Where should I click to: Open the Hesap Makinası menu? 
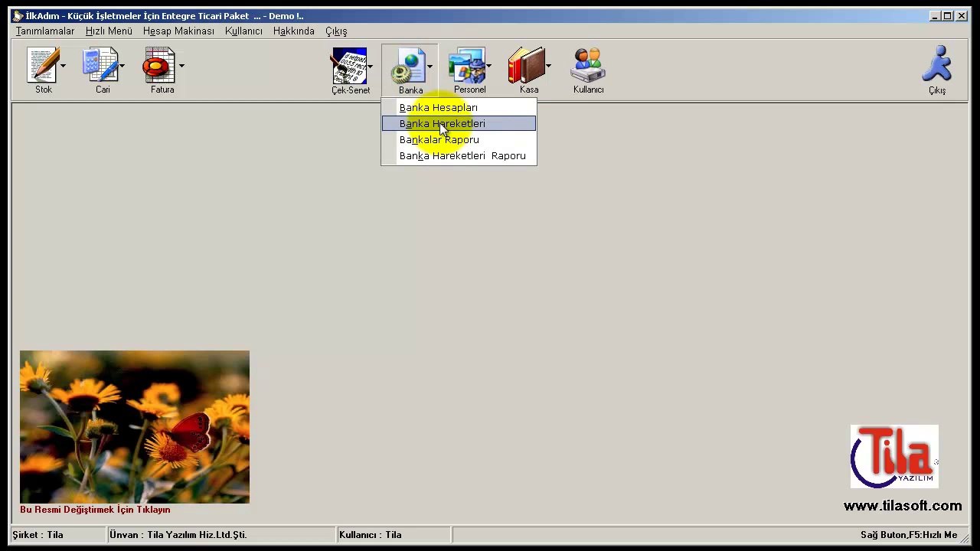click(178, 31)
